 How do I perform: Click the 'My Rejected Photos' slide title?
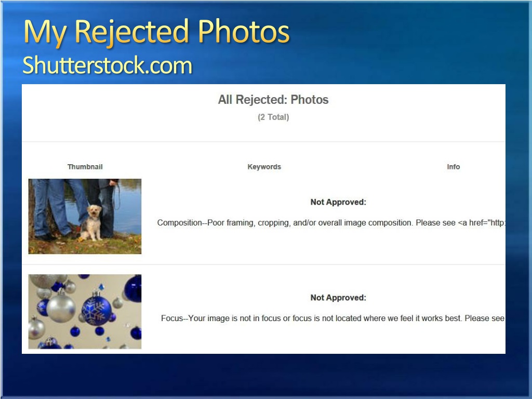(156, 32)
